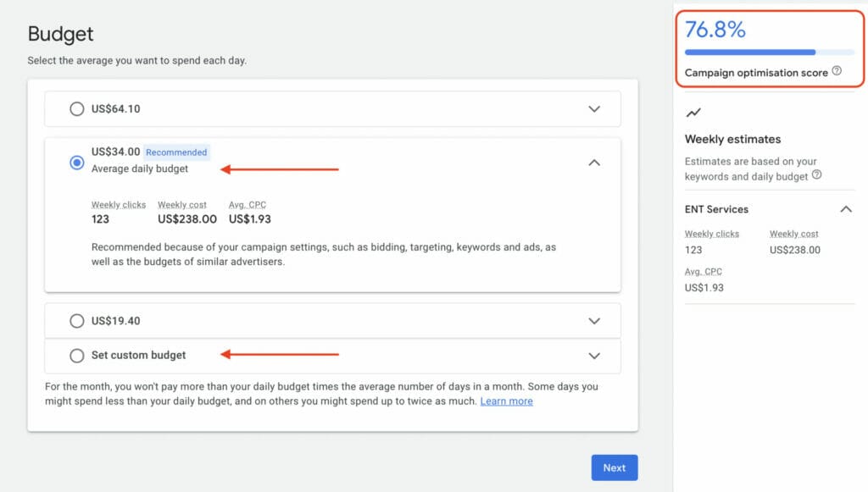
Task: Open the Learn more link
Action: tap(506, 401)
